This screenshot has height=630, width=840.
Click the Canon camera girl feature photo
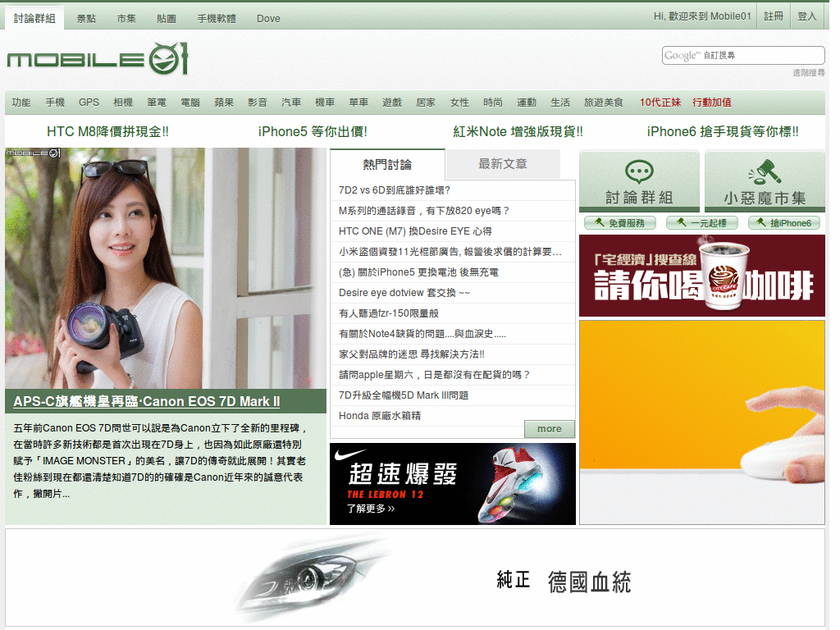(x=166, y=268)
